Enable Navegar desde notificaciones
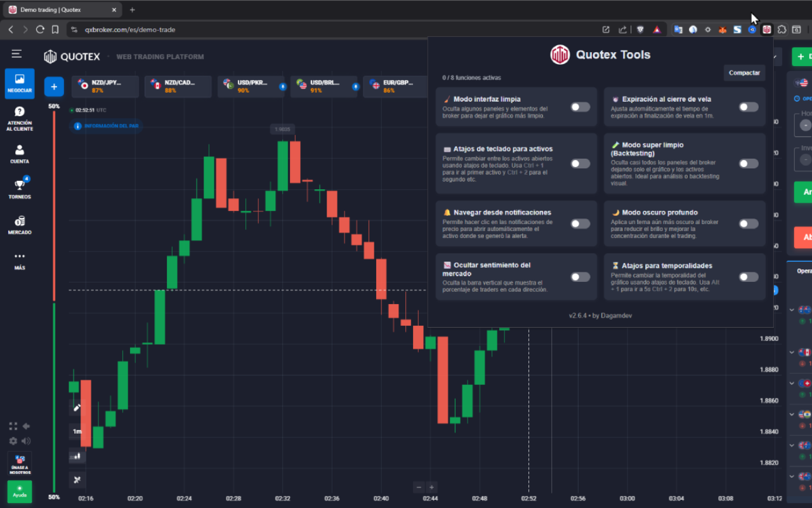 pyautogui.click(x=580, y=224)
